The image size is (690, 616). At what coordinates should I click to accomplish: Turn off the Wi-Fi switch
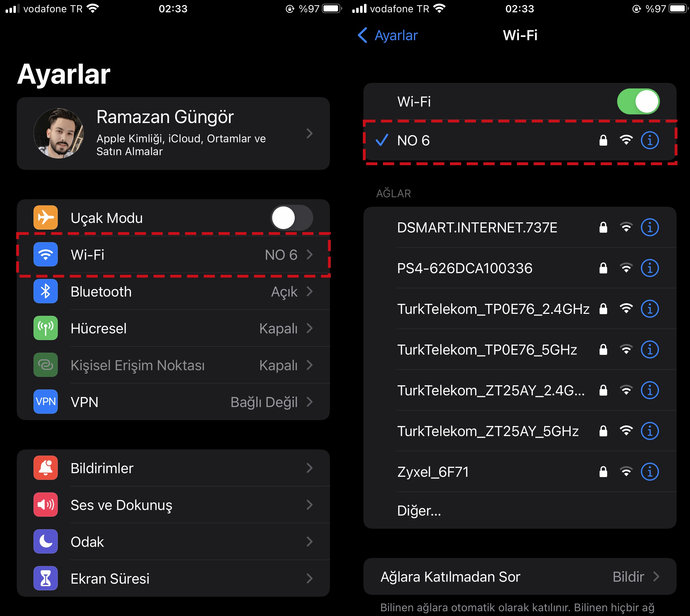pos(638,102)
